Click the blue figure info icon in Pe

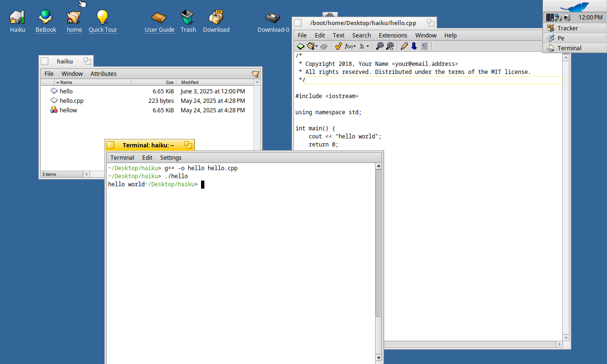click(414, 46)
